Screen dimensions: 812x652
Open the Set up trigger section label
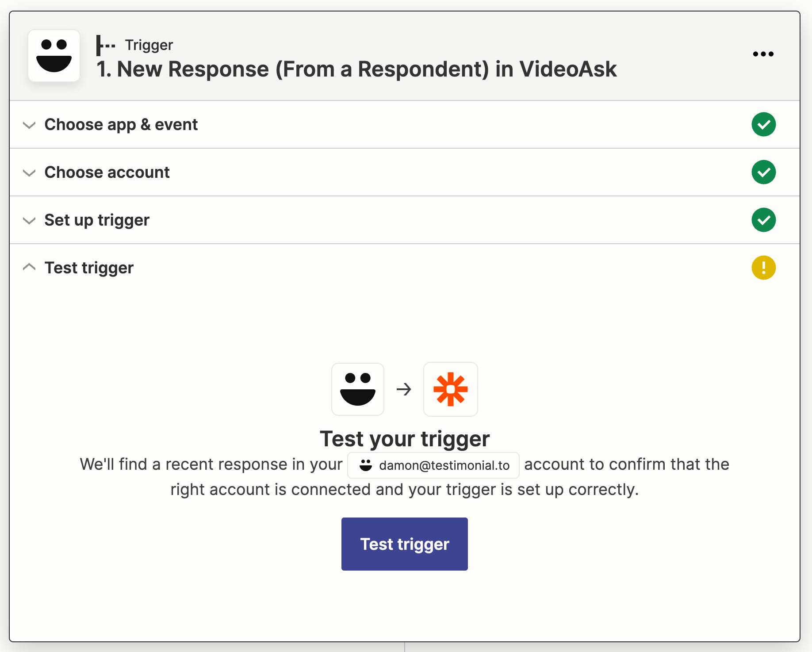tap(97, 220)
